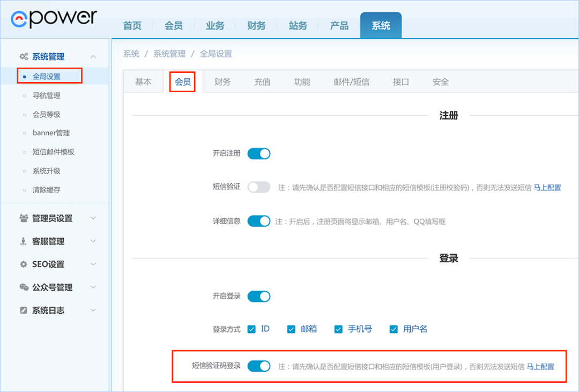This screenshot has height=392, width=579.
Task: Uncheck the 邮箱 login method checkbox
Action: pyautogui.click(x=291, y=329)
